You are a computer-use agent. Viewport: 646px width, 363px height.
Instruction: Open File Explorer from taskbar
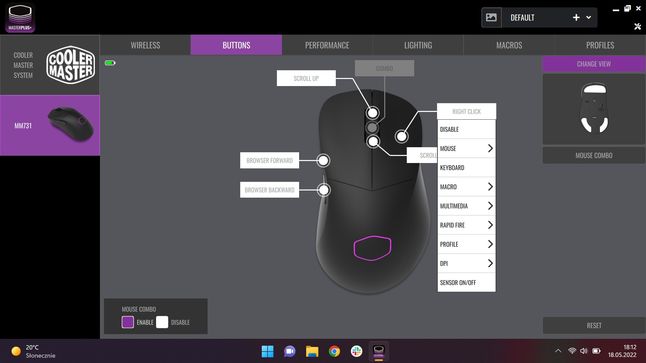tap(312, 351)
